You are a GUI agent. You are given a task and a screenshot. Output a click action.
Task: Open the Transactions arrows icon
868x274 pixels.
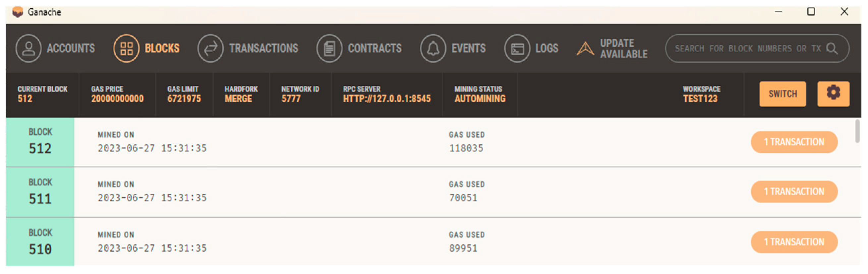coord(210,48)
